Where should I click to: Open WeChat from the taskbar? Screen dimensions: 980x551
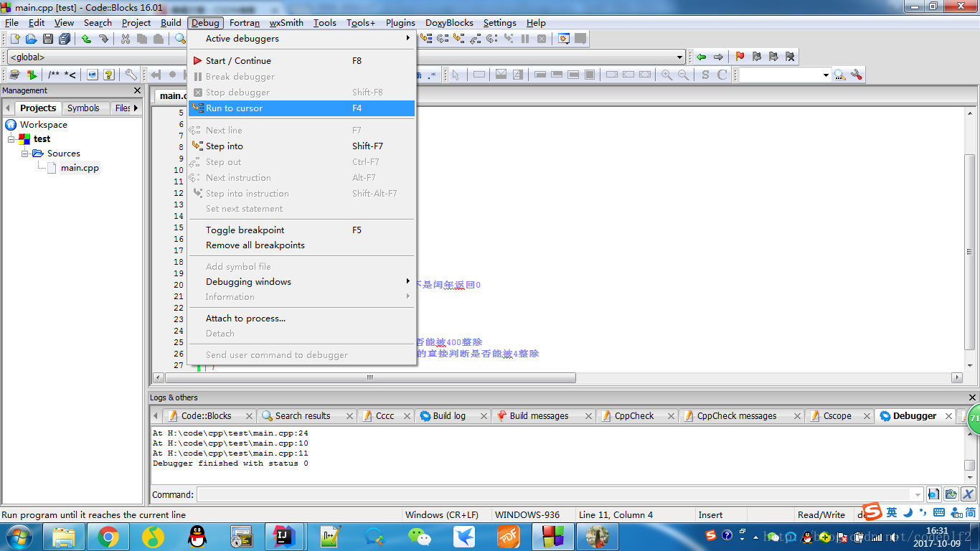(x=420, y=537)
